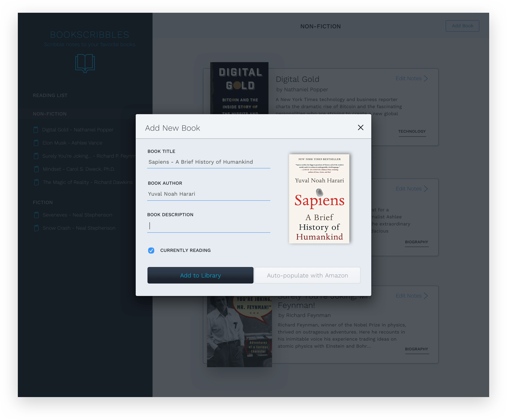Click book icon beside Seveneves entry

coord(36,215)
